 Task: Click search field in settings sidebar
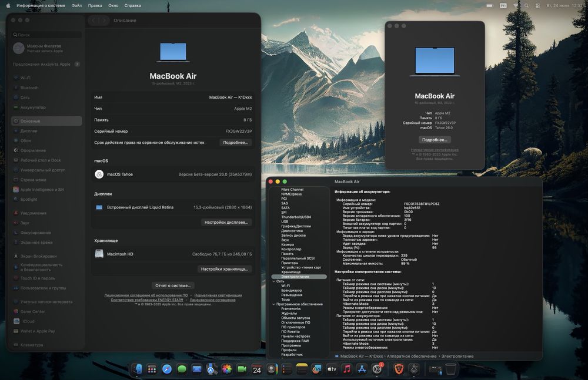[x=46, y=35]
